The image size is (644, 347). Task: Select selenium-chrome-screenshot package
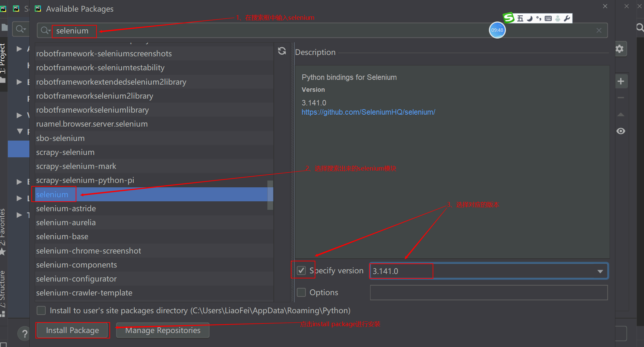point(154,251)
